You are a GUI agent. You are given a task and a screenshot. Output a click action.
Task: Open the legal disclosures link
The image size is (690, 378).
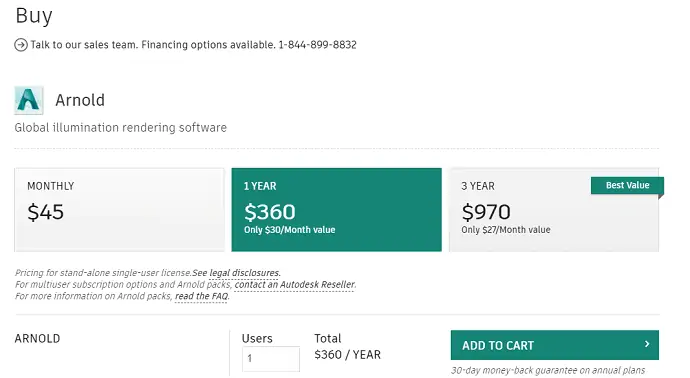coord(244,273)
